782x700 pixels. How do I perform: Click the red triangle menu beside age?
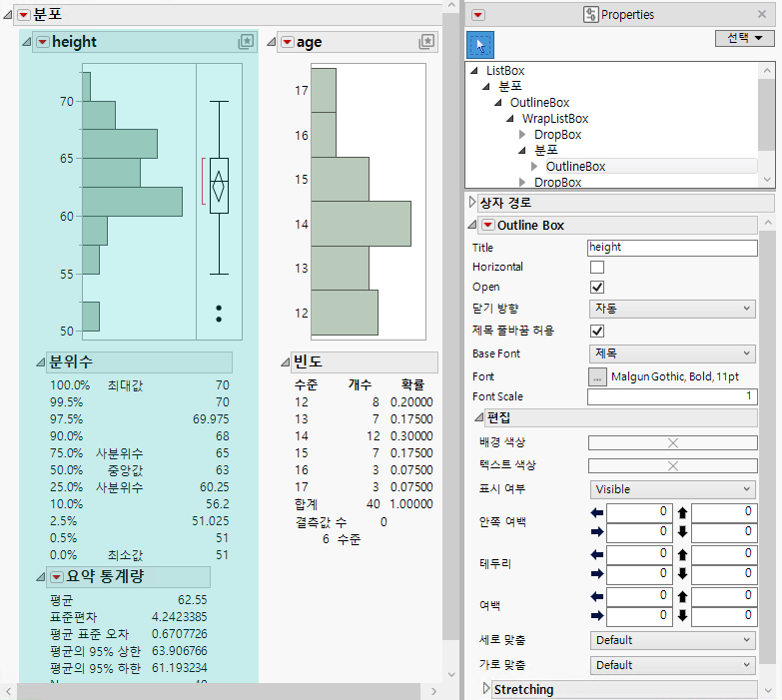288,42
